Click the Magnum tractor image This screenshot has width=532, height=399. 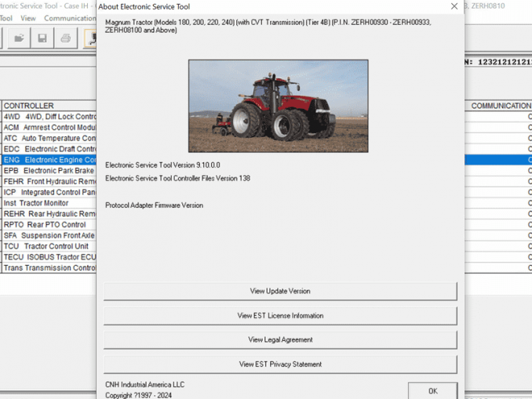click(279, 106)
